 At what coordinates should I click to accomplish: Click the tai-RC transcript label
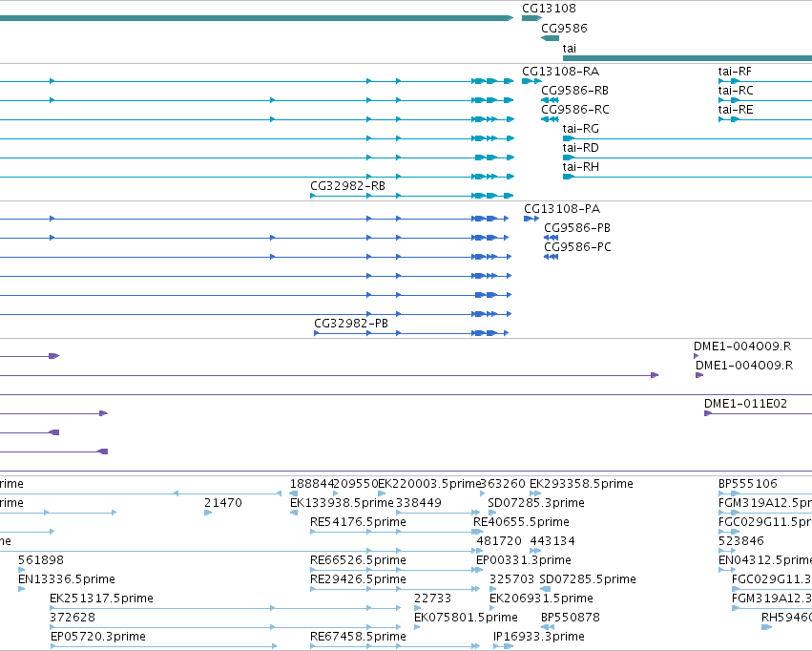pyautogui.click(x=736, y=91)
